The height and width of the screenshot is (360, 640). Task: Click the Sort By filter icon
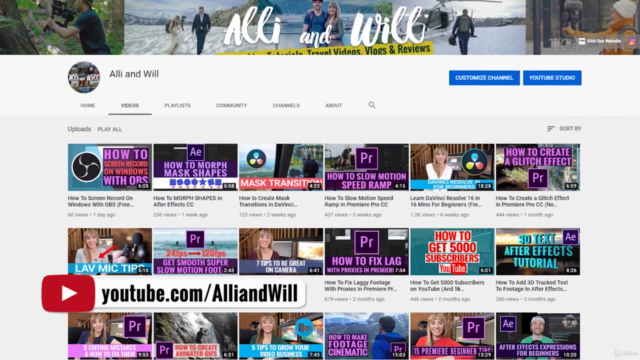[551, 129]
